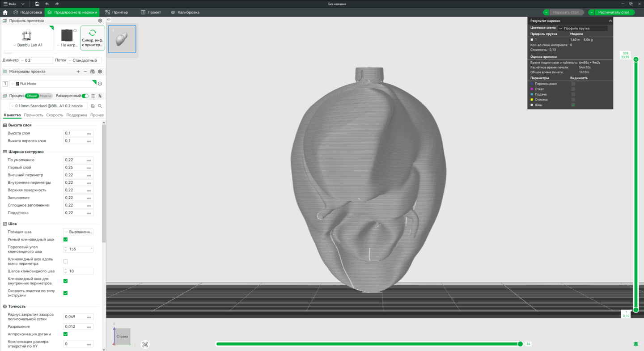Open the dropdown arrow beside Нарезать стол

pyautogui.click(x=546, y=13)
